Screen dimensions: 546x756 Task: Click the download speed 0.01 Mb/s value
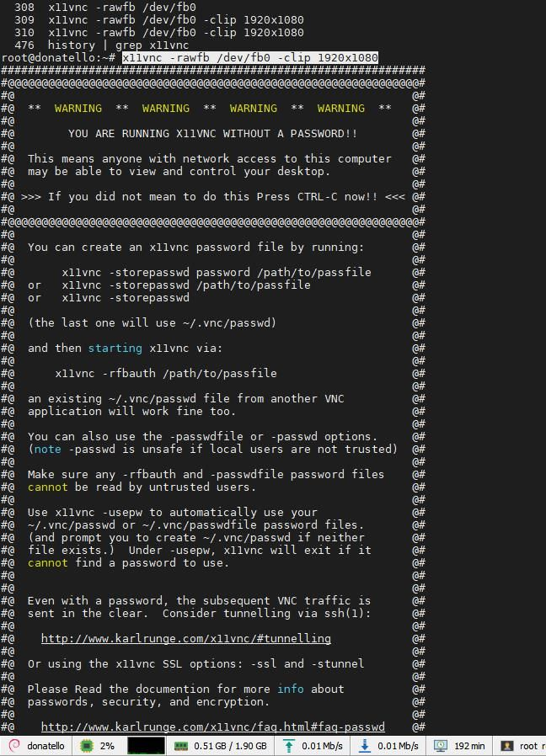click(398, 746)
